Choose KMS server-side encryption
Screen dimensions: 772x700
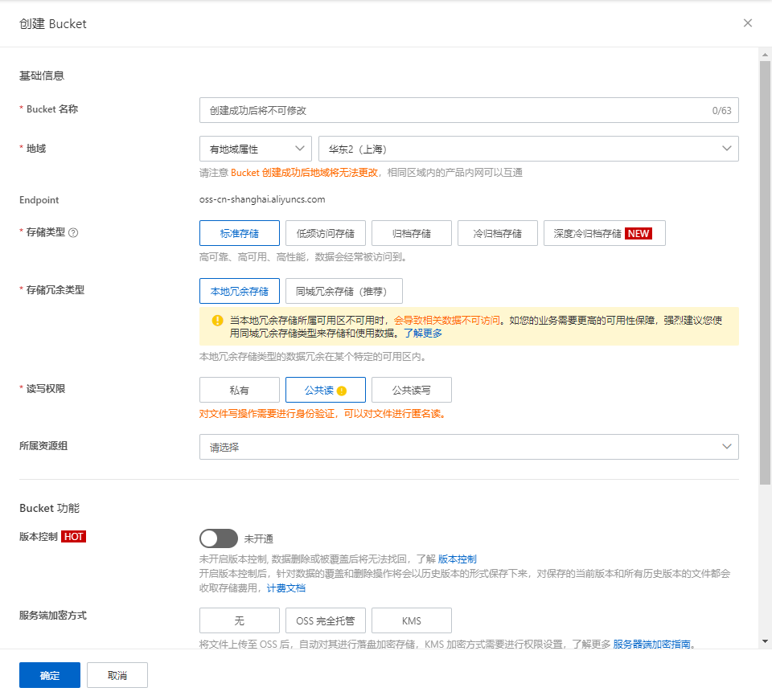point(411,620)
